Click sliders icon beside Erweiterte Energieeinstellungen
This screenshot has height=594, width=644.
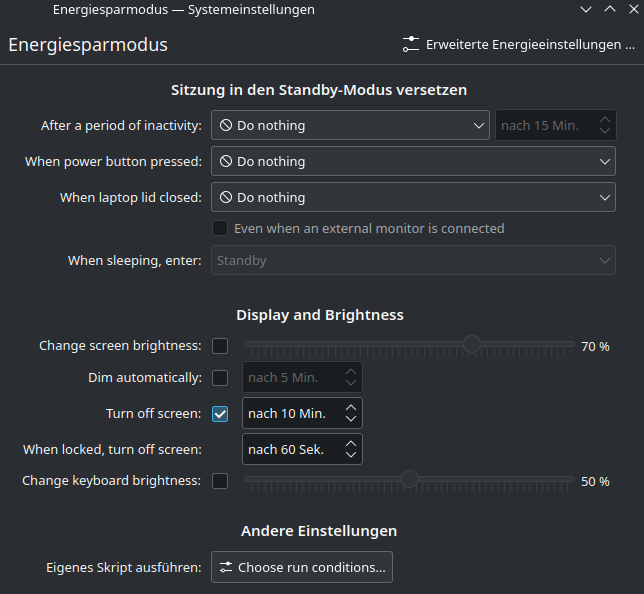pyautogui.click(x=411, y=45)
